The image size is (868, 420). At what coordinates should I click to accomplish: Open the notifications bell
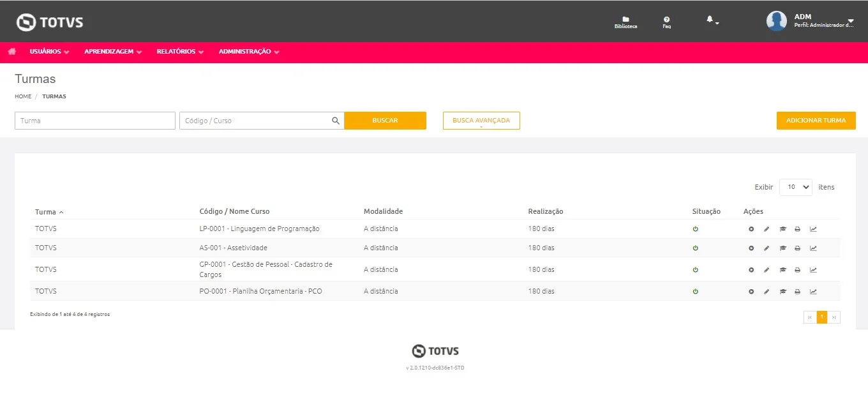710,20
